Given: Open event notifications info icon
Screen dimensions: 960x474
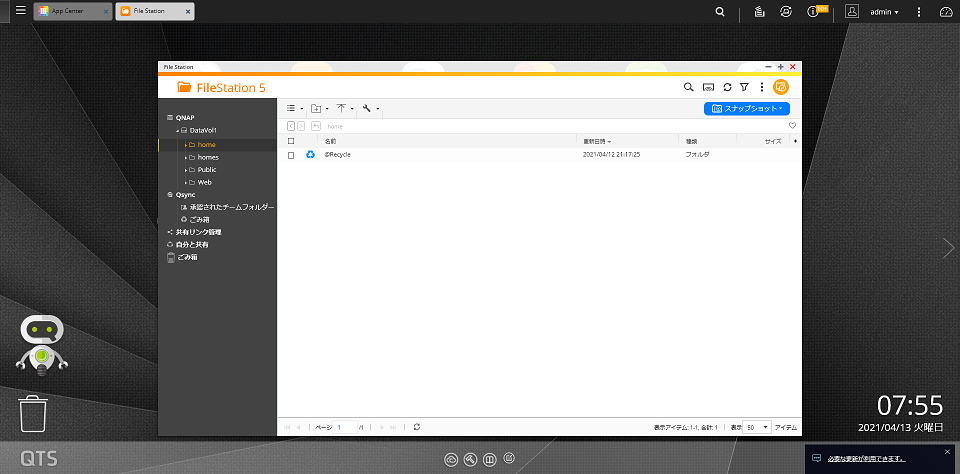Looking at the screenshot, I should [x=813, y=11].
